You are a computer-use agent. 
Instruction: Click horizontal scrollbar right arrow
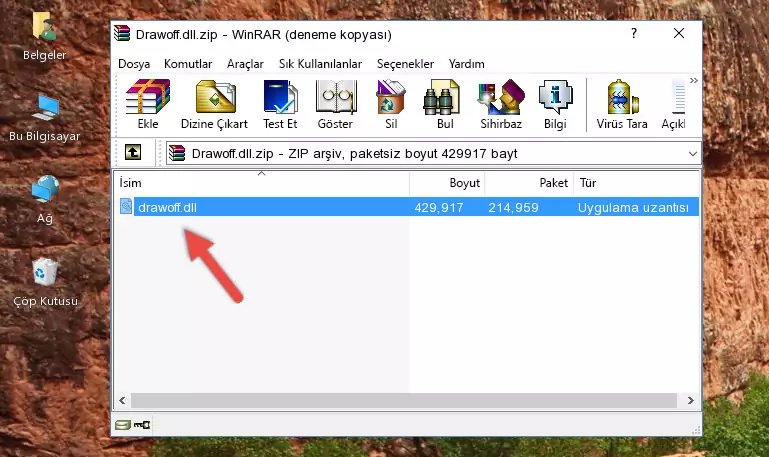691,401
